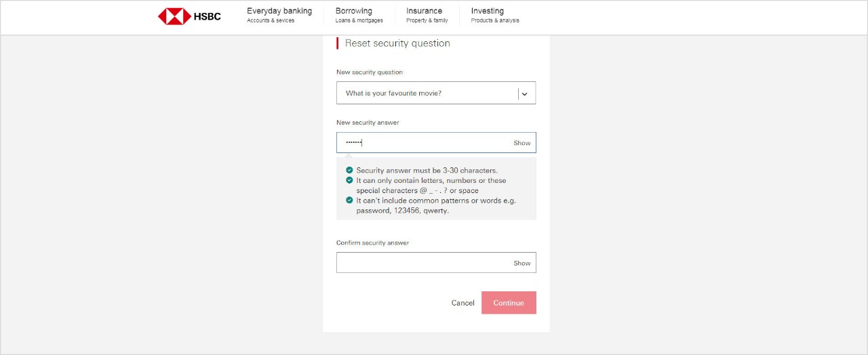
Task: Click the 'Reset security question' heading
Action: click(x=397, y=43)
